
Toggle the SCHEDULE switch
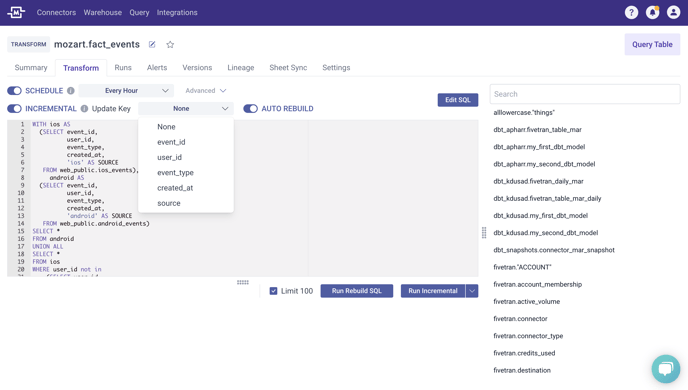[x=14, y=91]
